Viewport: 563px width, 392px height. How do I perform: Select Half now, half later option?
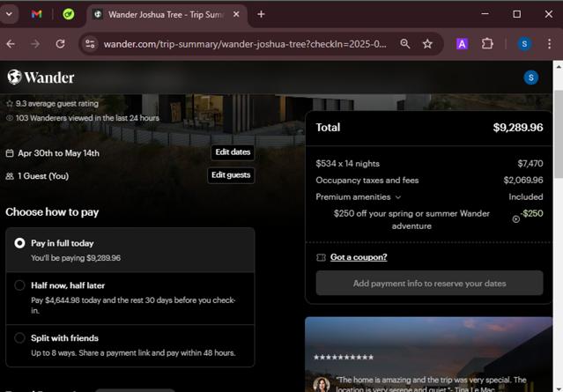click(x=130, y=299)
